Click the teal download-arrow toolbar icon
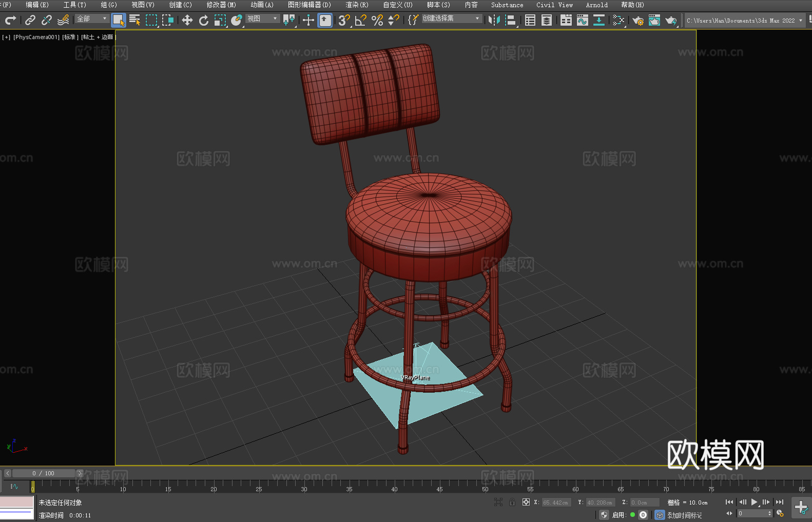This screenshot has width=812, height=522. click(599, 20)
